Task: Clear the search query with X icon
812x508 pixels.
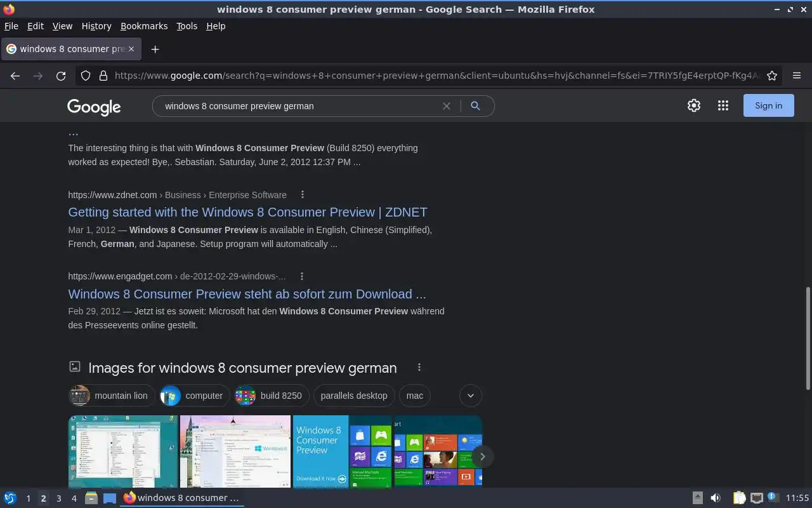Action: click(447, 106)
